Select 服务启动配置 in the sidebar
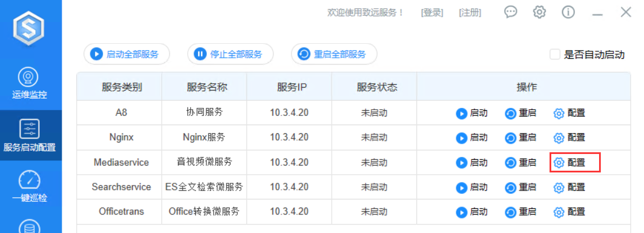Image resolution: width=644 pixels, height=233 pixels. tap(30, 136)
